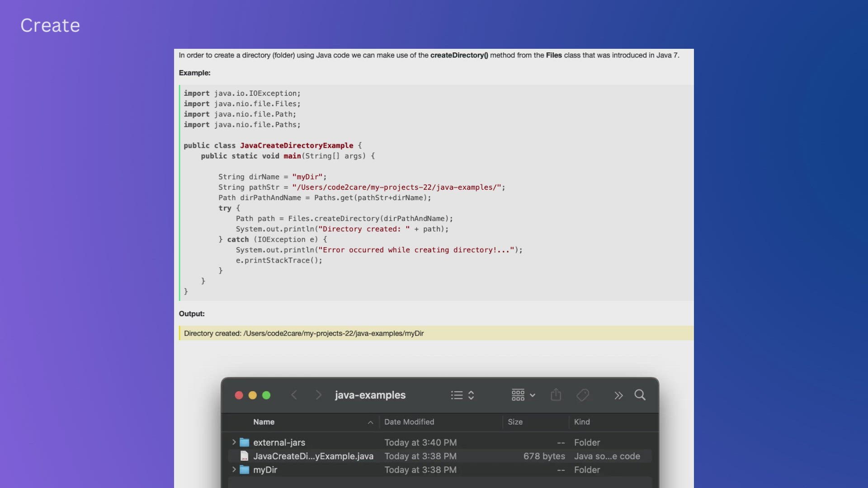The image size is (868, 488).
Task: Click Today at 3:40 PM date cell
Action: [420, 443]
